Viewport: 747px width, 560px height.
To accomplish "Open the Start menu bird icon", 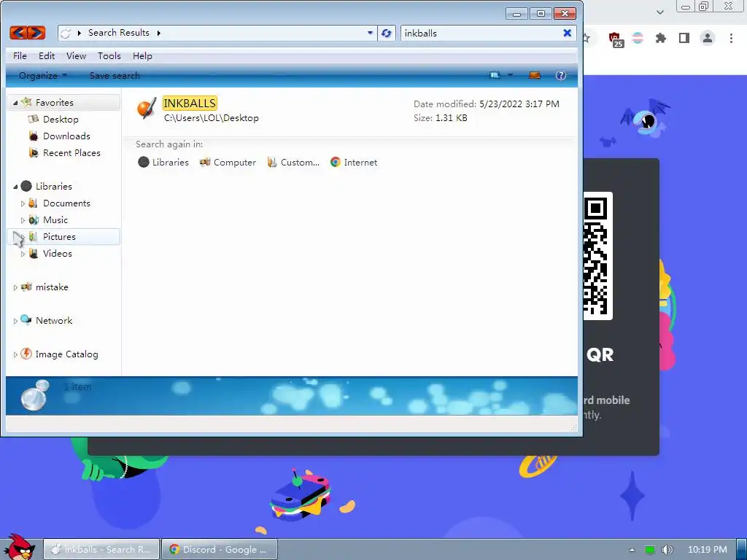I will click(x=19, y=547).
